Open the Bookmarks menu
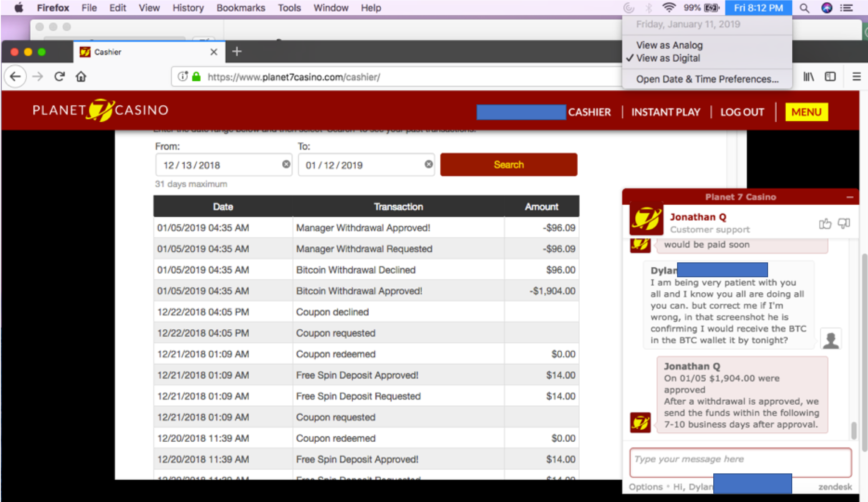The height and width of the screenshot is (502, 868). [x=241, y=8]
